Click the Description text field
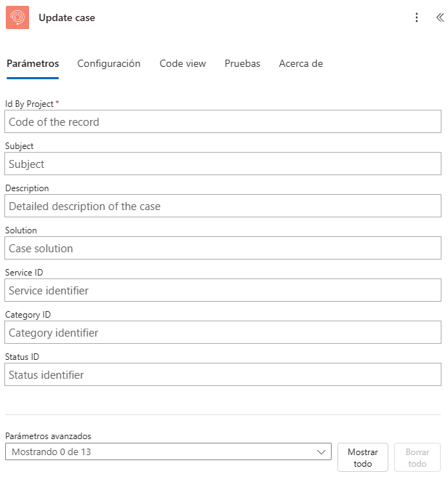448x482 pixels. click(223, 206)
